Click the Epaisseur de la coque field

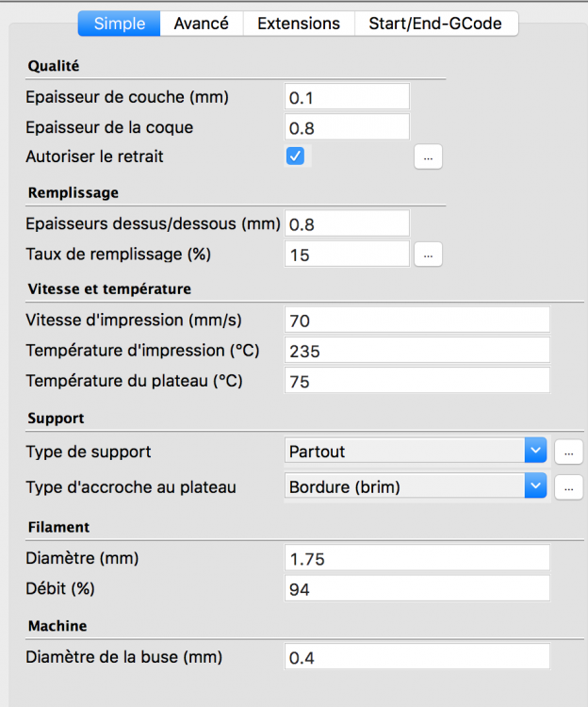coord(347,127)
